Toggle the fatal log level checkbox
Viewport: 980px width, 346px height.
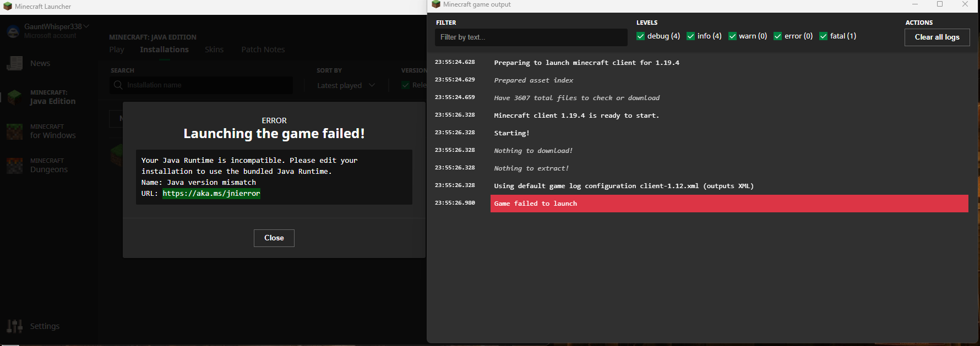823,36
